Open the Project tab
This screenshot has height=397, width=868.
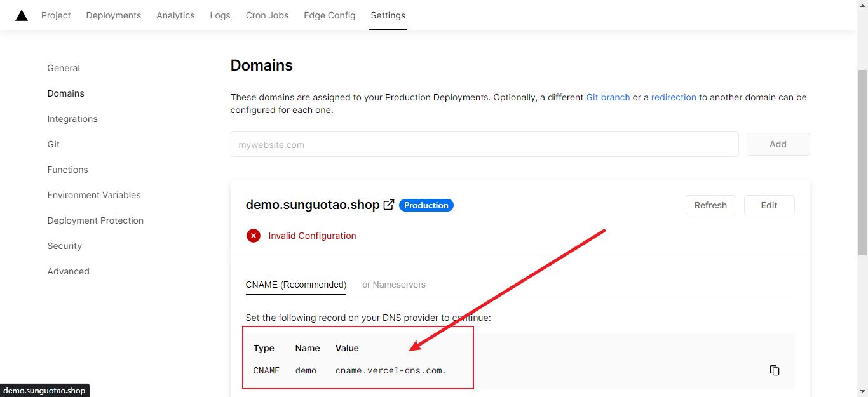56,15
